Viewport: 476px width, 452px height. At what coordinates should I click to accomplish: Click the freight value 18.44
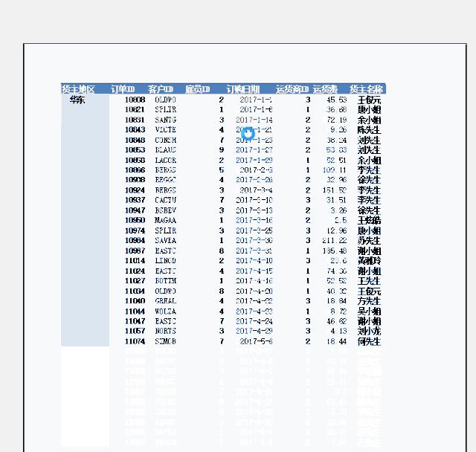pyautogui.click(x=337, y=341)
